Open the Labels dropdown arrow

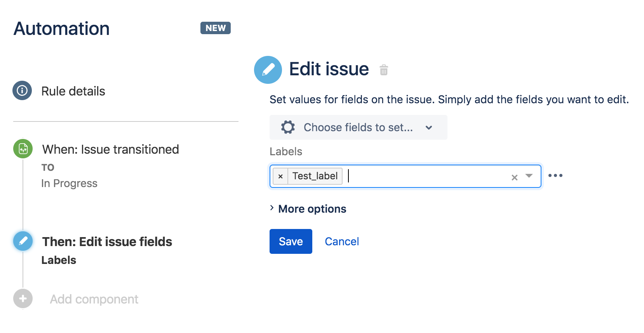pos(529,176)
